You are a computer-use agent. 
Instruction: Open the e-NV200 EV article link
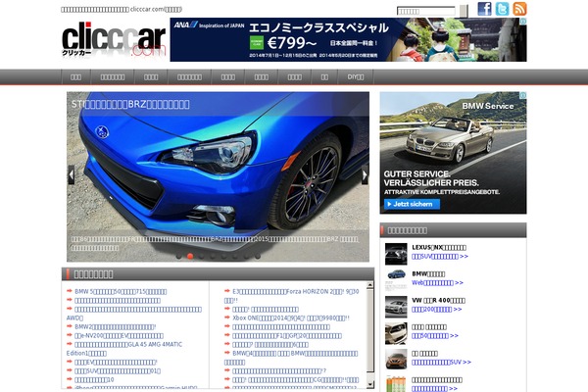(x=119, y=336)
